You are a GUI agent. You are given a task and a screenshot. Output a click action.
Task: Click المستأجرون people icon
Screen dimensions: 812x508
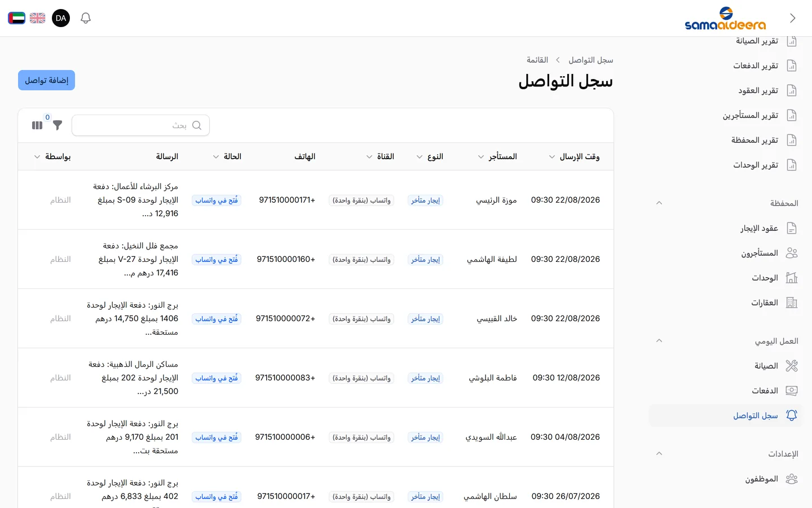(792, 253)
